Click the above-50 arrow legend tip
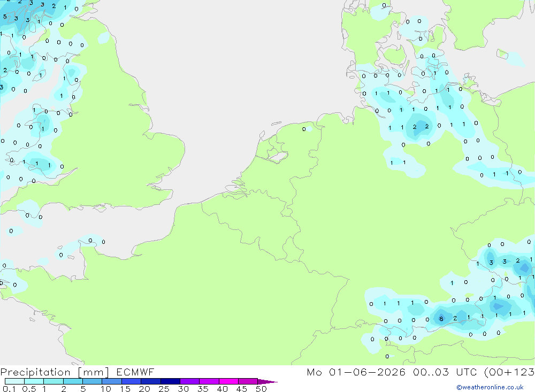535x392 pixels. (x=267, y=382)
